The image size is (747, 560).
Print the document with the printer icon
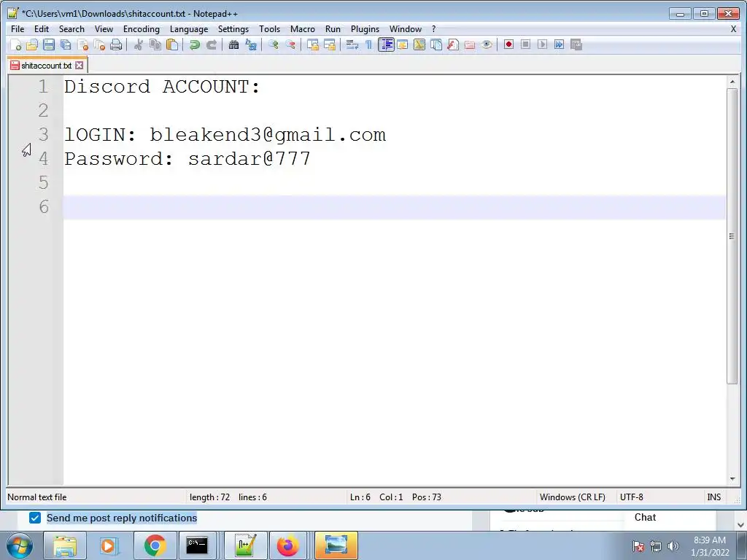[x=116, y=44]
